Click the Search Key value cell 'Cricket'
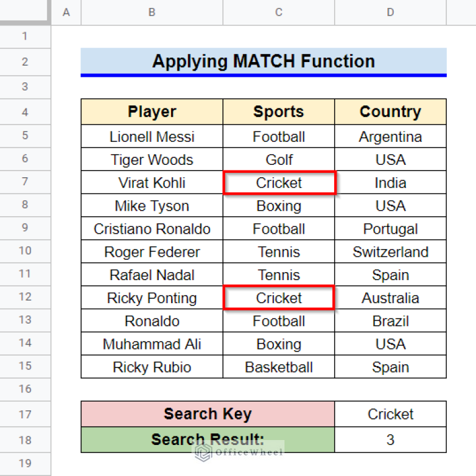Screen dimensions: 476x476 (390, 414)
